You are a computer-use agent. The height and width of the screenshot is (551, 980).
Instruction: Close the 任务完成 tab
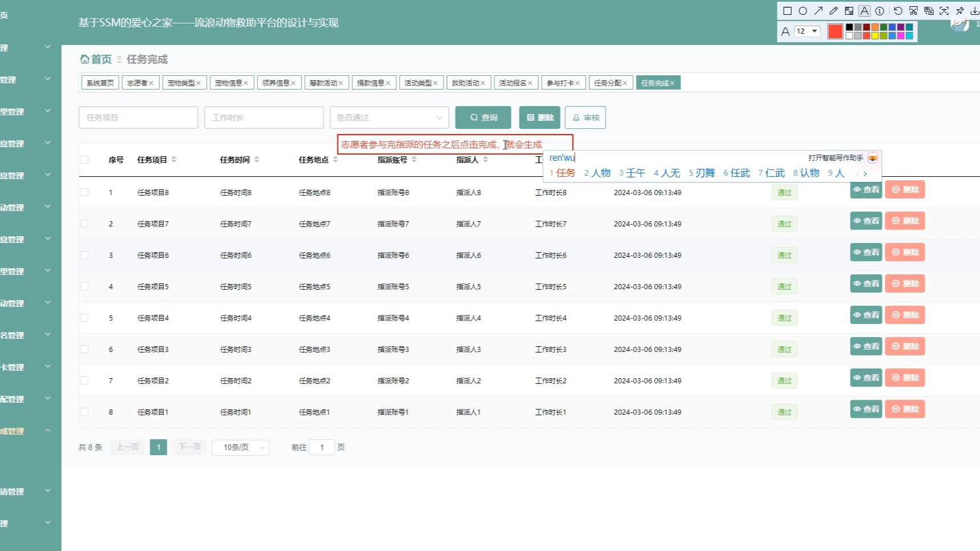click(672, 83)
